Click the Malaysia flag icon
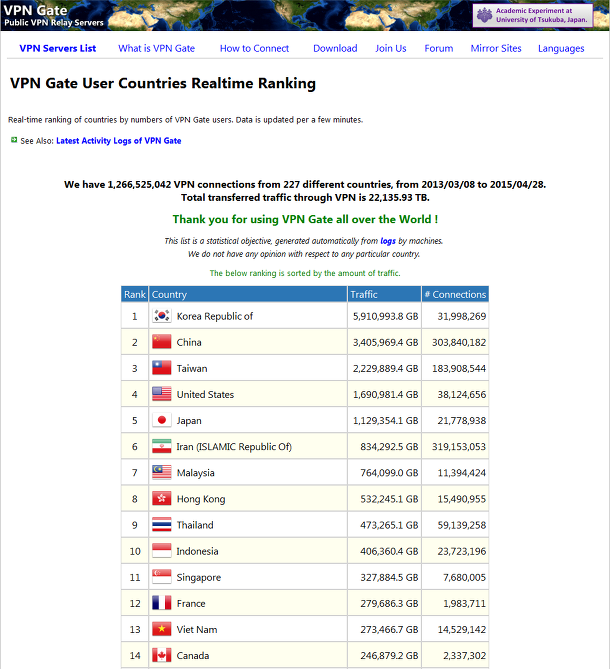The image size is (610, 669). [162, 472]
